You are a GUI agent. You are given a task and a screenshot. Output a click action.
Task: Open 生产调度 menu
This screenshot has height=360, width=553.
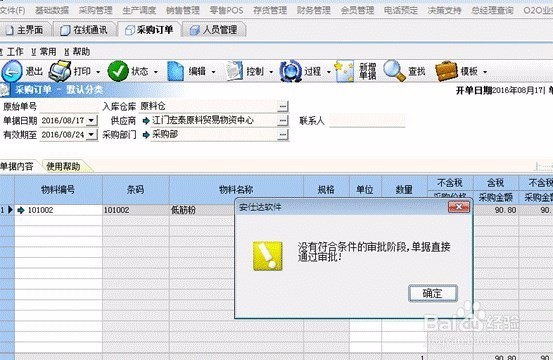click(139, 10)
